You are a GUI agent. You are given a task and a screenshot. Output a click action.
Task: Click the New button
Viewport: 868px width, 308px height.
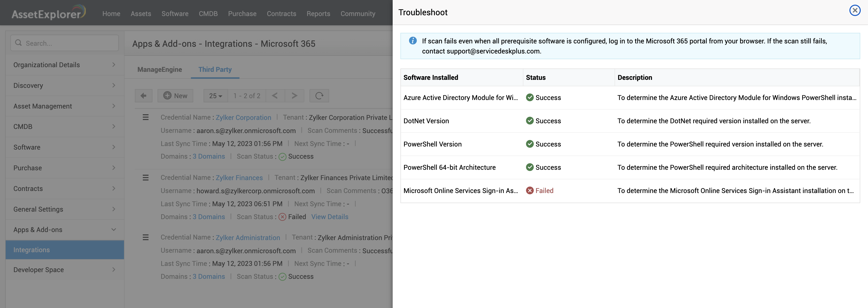tap(175, 96)
